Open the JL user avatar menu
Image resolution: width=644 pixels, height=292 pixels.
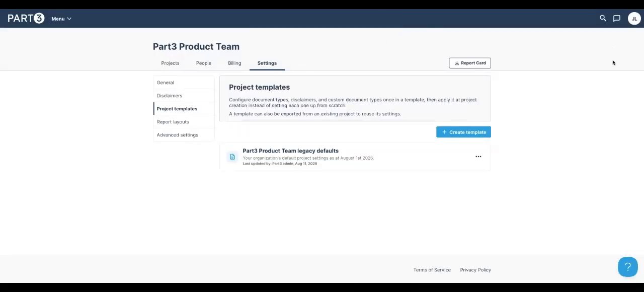(x=634, y=18)
